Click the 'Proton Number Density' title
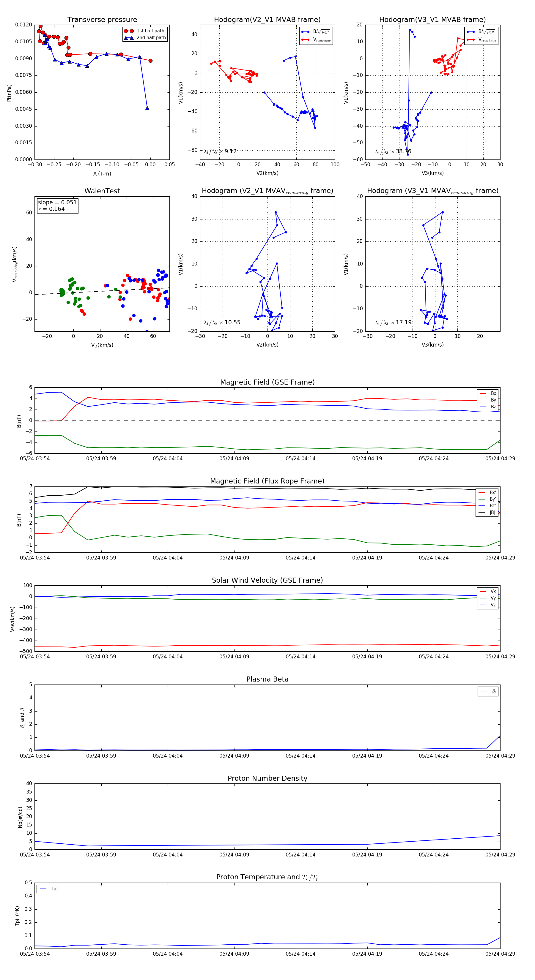This screenshot has height=980, width=535. pos(267,778)
